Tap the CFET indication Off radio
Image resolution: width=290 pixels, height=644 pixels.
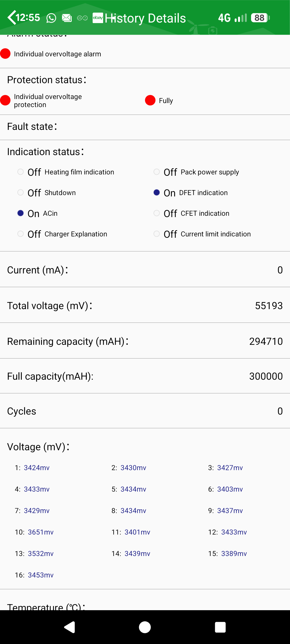157,213
